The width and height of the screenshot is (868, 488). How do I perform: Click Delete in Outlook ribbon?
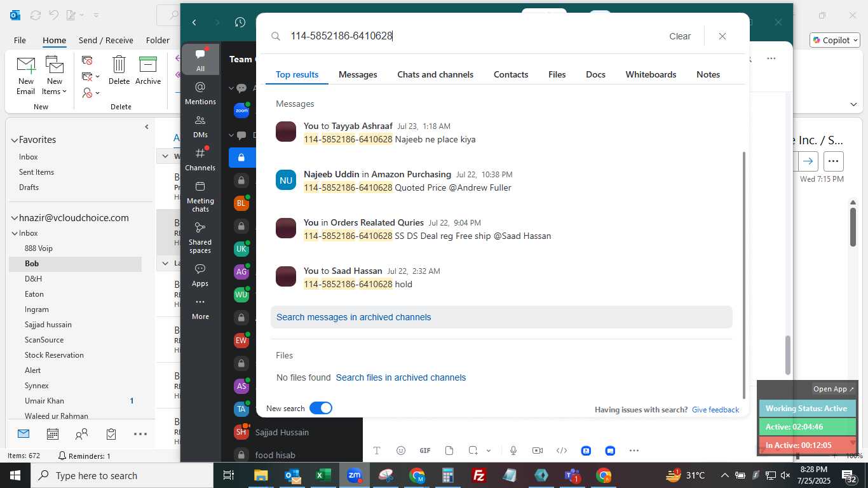pos(119,70)
